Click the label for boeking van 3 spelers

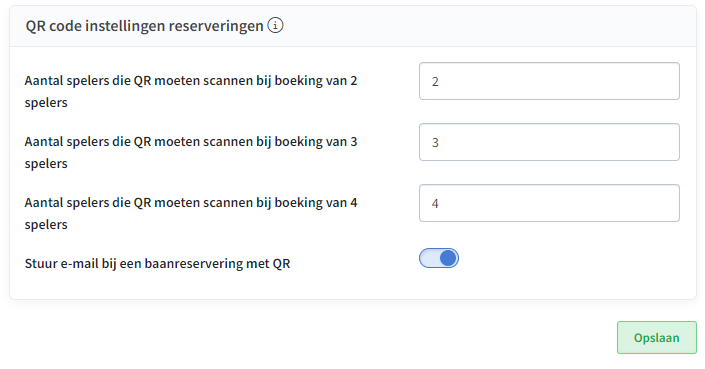coord(191,152)
